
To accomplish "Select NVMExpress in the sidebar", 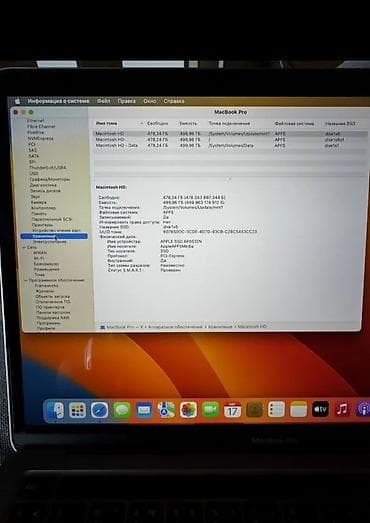I will click(x=40, y=138).
